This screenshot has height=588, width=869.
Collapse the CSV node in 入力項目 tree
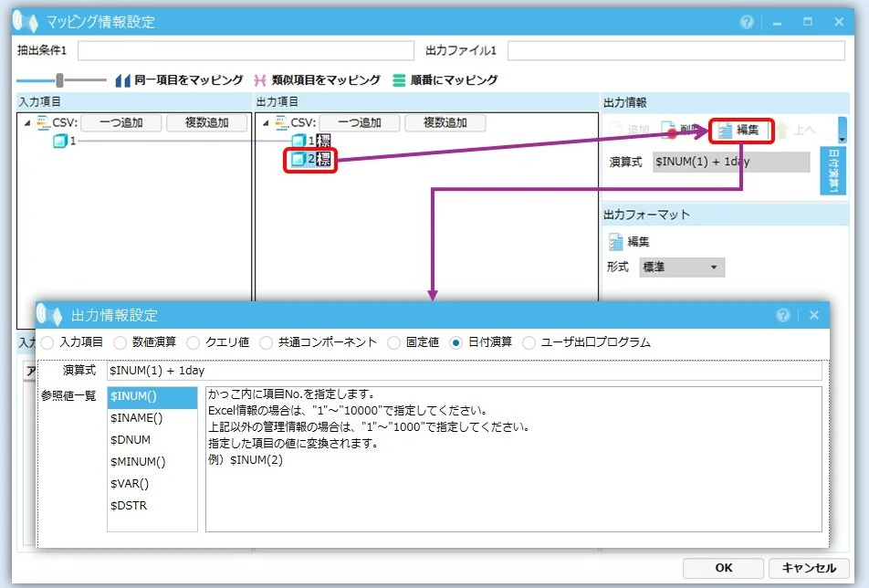click(x=27, y=123)
